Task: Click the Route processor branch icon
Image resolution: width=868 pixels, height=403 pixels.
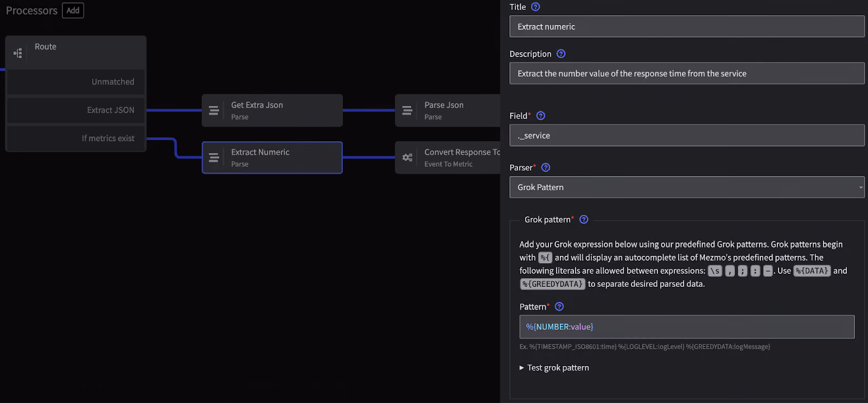Action: 18,53
